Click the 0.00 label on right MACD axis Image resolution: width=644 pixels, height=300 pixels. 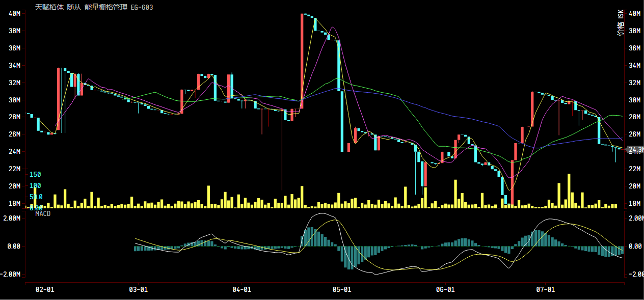pyautogui.click(x=635, y=247)
